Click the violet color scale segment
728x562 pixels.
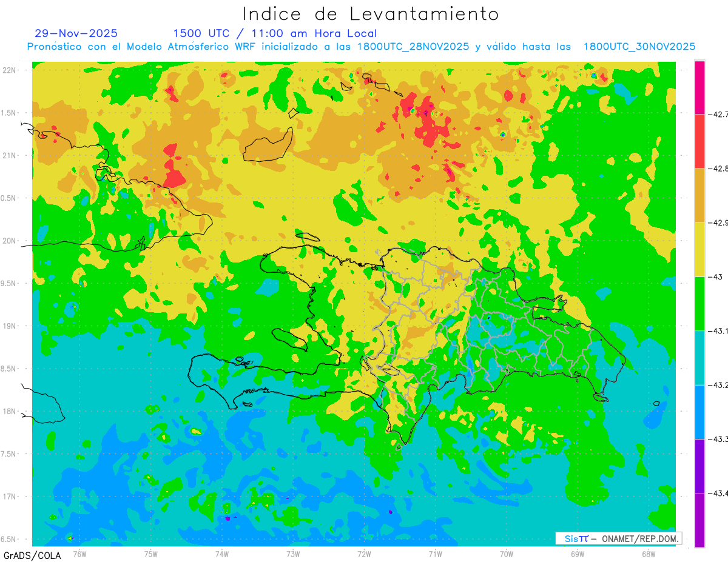[699, 466]
